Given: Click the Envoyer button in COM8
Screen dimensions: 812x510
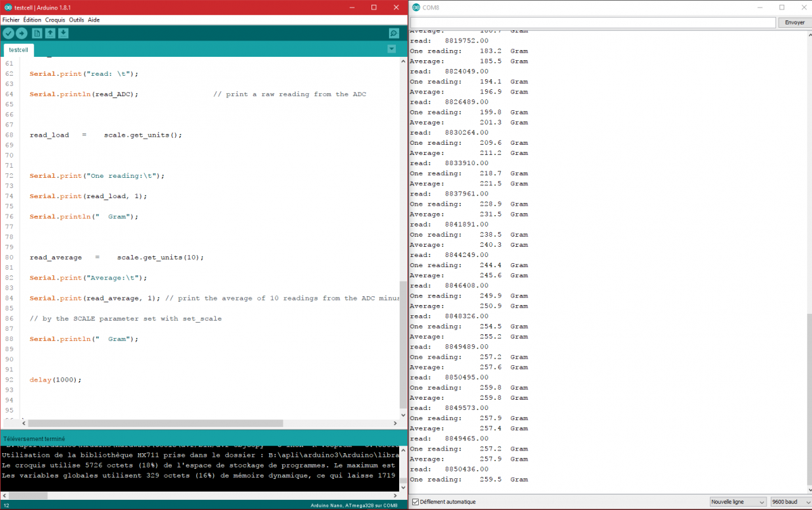Looking at the screenshot, I should (x=794, y=22).
